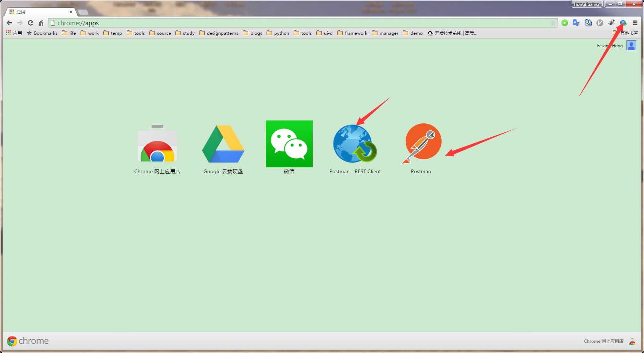
Task: Open the blogs bookmark folder
Action: tap(253, 33)
